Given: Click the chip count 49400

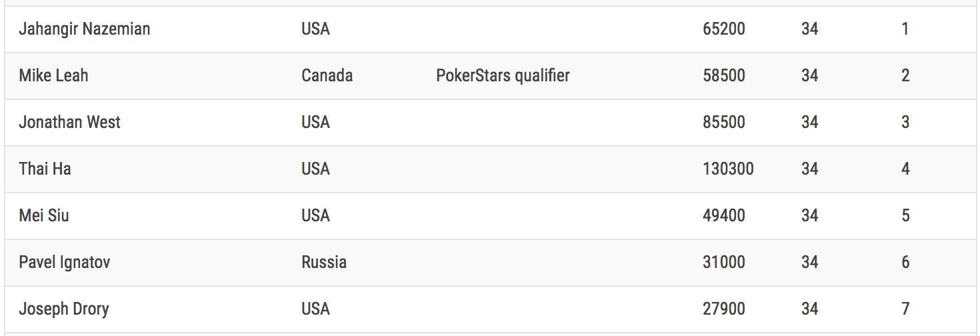Looking at the screenshot, I should [x=724, y=215].
